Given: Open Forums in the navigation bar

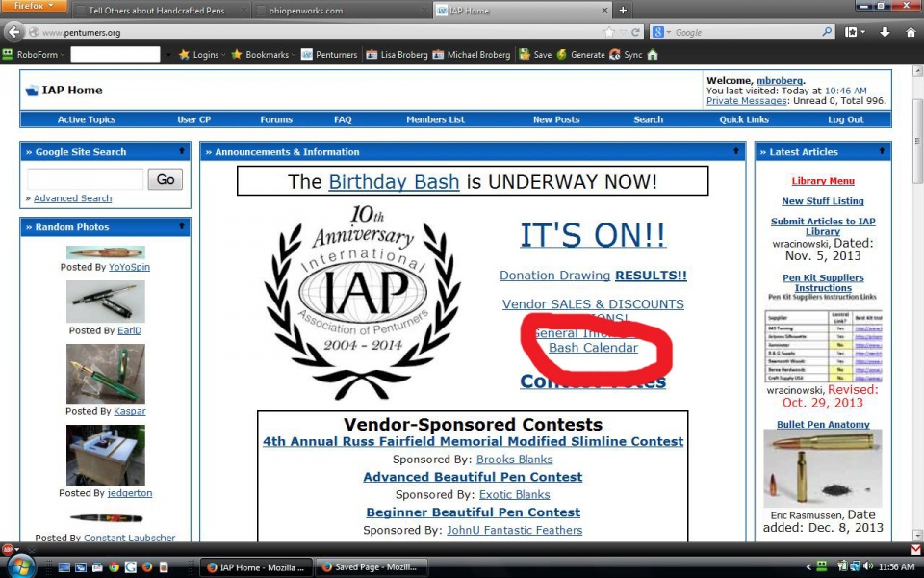Looking at the screenshot, I should 276,119.
